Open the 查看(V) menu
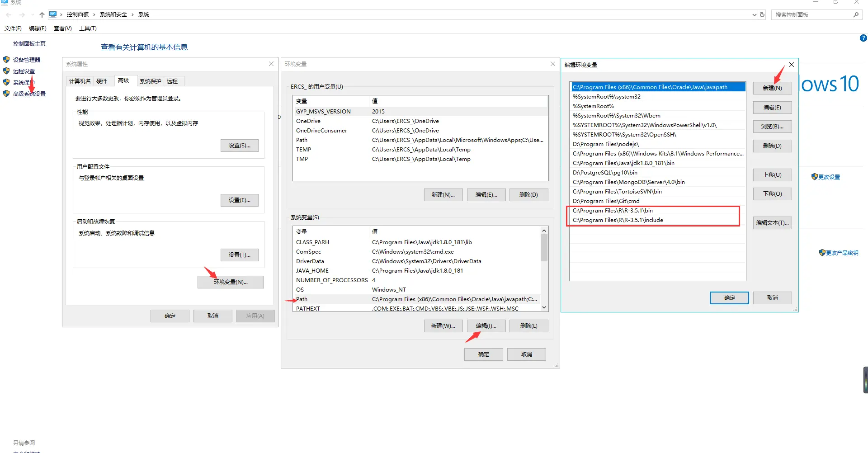 coord(63,28)
